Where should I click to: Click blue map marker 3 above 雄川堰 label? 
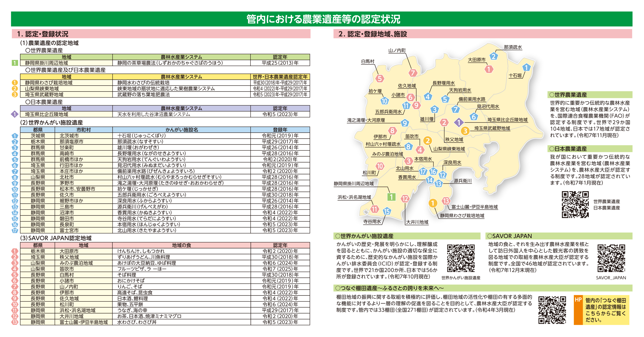pyautogui.click(x=435, y=109)
